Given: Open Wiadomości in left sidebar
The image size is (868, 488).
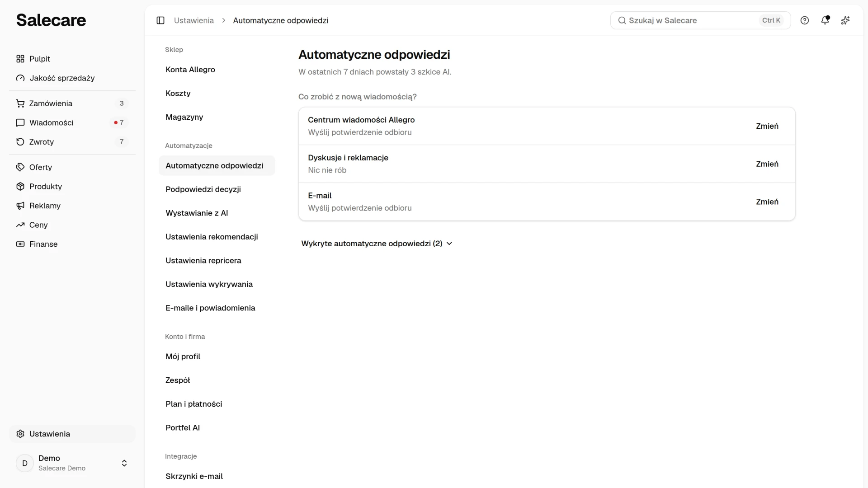Looking at the screenshot, I should click(x=72, y=122).
